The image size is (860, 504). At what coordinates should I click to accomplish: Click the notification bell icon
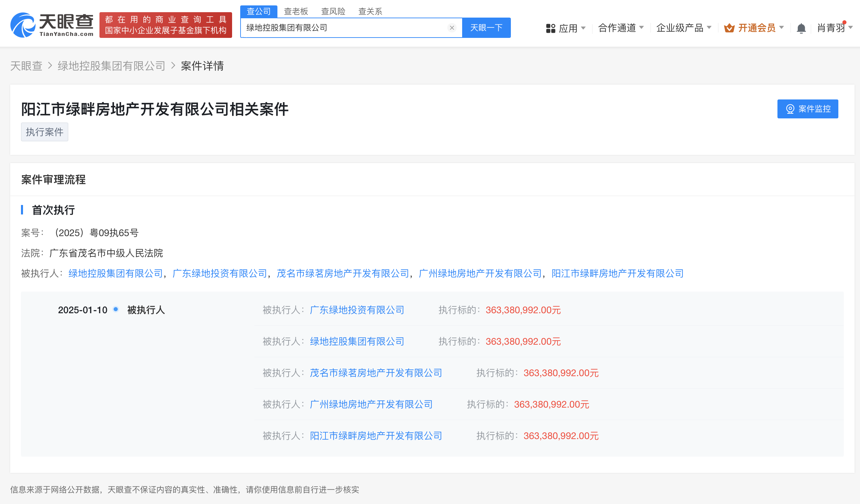click(x=801, y=28)
